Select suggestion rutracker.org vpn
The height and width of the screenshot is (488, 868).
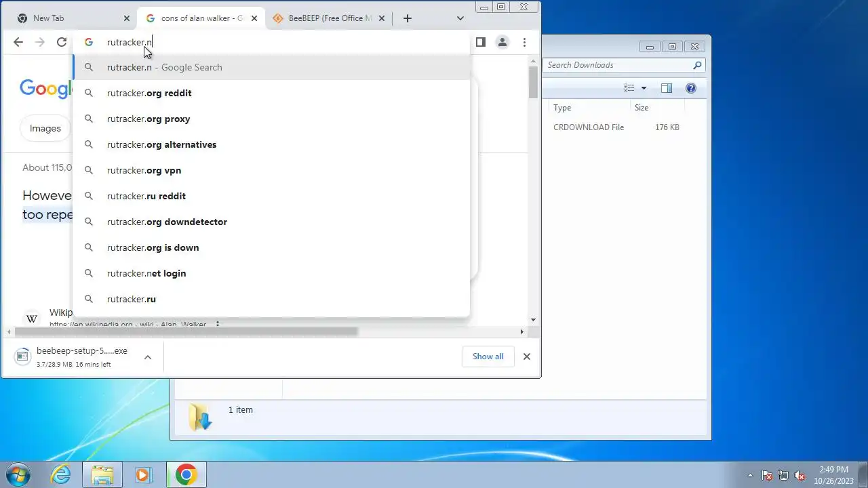(x=271, y=170)
